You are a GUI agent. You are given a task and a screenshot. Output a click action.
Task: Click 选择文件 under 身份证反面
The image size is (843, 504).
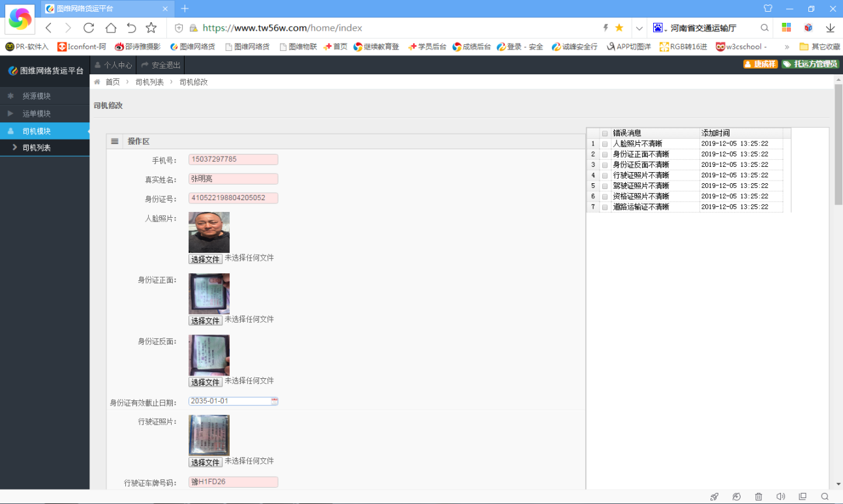(x=206, y=381)
